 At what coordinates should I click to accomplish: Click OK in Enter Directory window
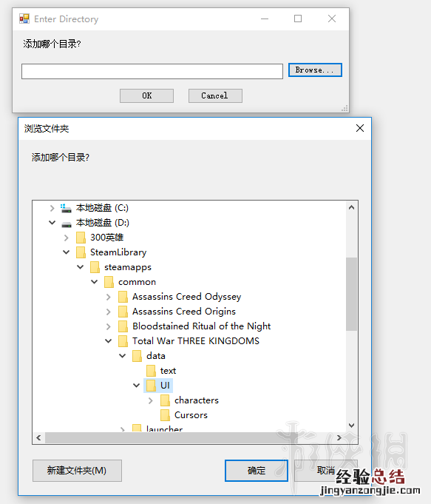click(147, 95)
